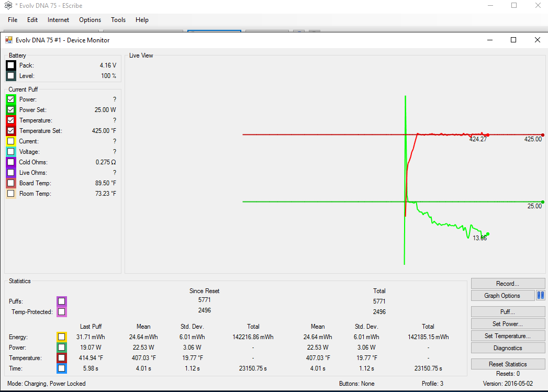Toggle the Board Temp checkbox
The image size is (548, 392).
click(11, 183)
